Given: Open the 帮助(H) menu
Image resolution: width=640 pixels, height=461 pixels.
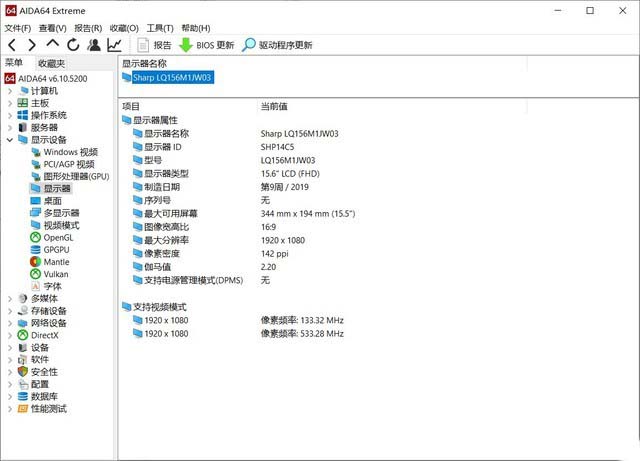Looking at the screenshot, I should click(196, 28).
